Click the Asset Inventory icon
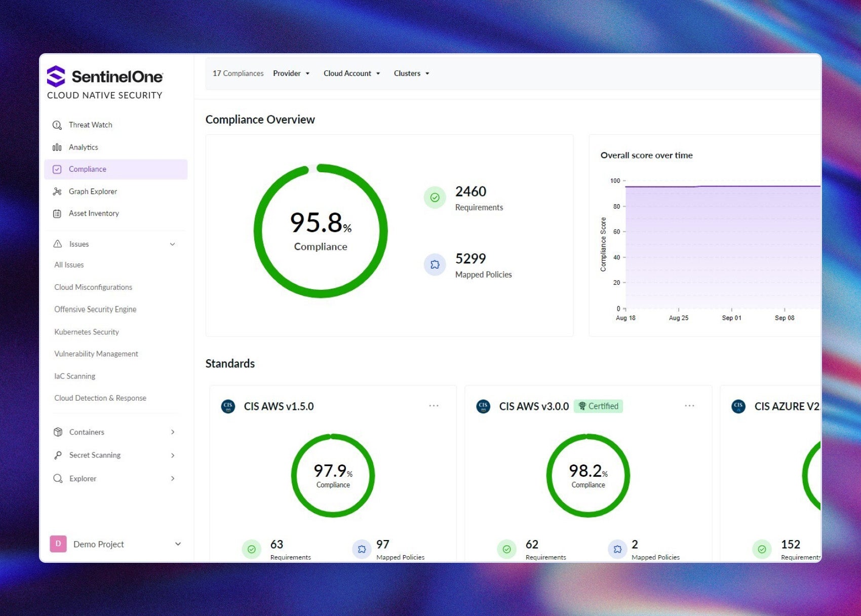 pyautogui.click(x=57, y=214)
